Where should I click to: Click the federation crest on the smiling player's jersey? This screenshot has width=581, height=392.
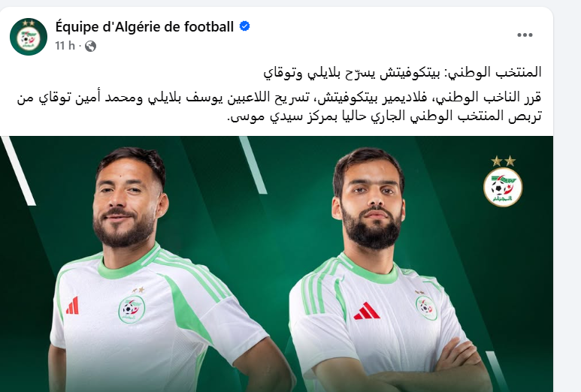click(132, 309)
